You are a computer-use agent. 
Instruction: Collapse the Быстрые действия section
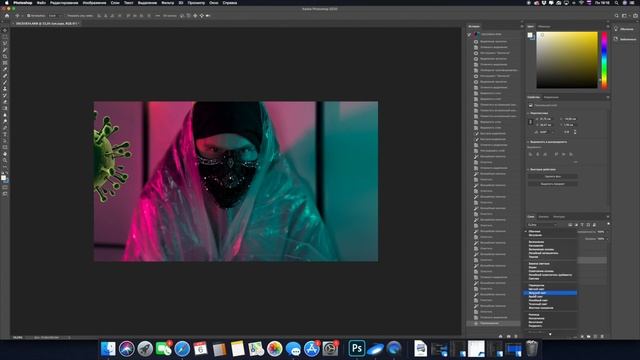point(528,169)
